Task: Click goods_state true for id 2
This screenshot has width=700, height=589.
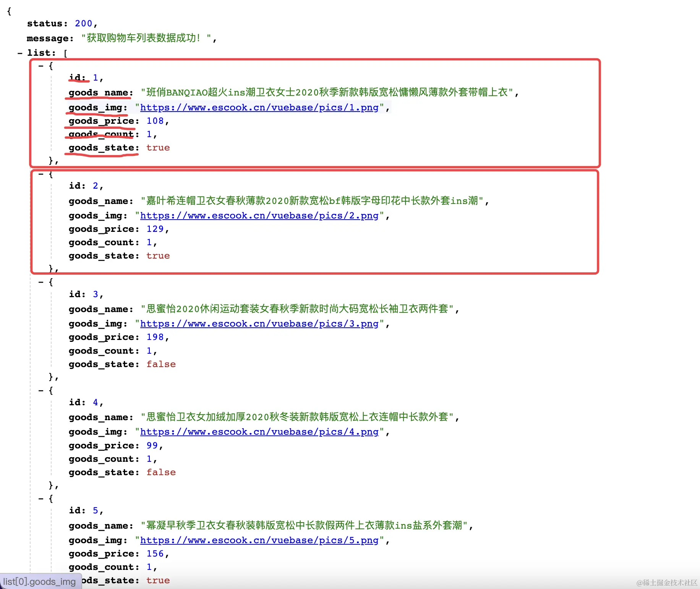Action: point(158,256)
